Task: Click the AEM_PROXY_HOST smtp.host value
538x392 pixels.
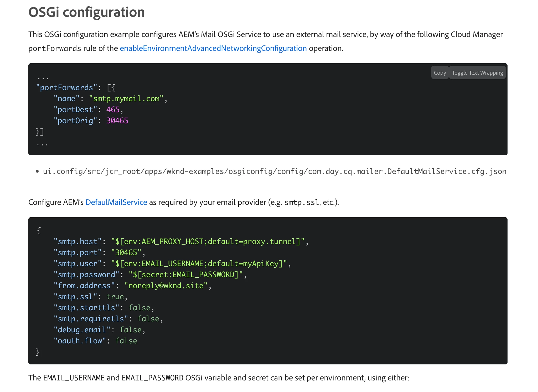Action: (x=208, y=241)
